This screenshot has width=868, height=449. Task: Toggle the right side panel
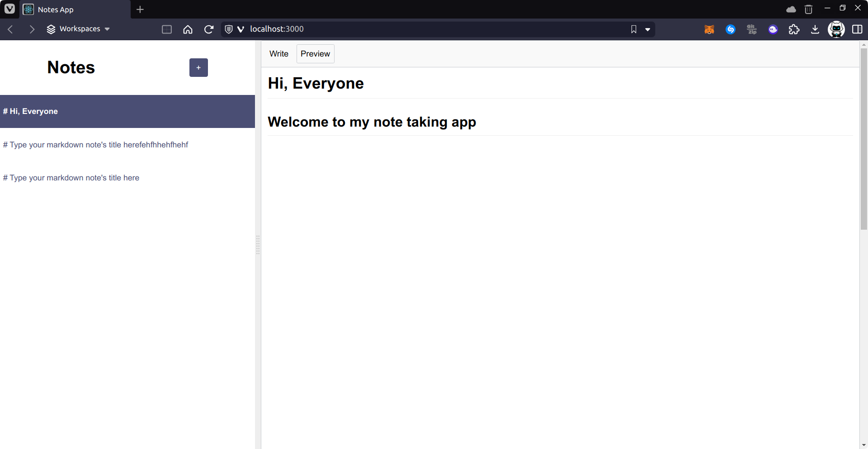pyautogui.click(x=858, y=29)
